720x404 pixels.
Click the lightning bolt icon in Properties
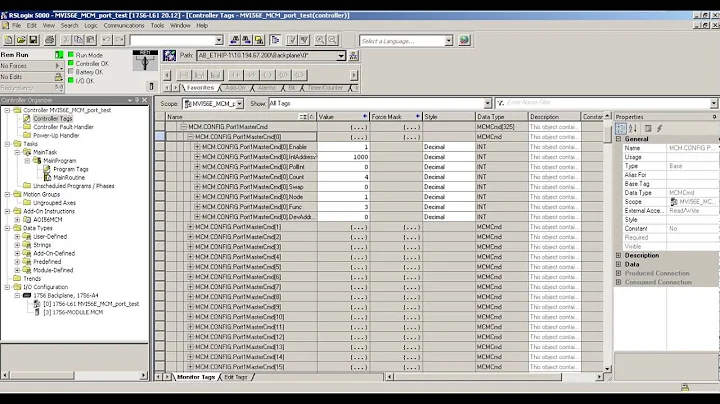(x=660, y=129)
